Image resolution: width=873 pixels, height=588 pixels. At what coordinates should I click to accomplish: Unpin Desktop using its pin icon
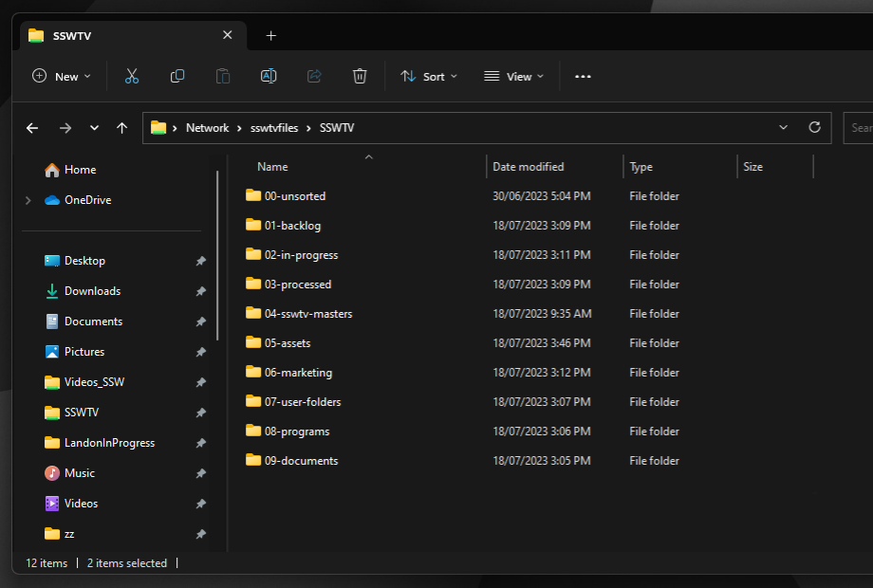tap(200, 261)
